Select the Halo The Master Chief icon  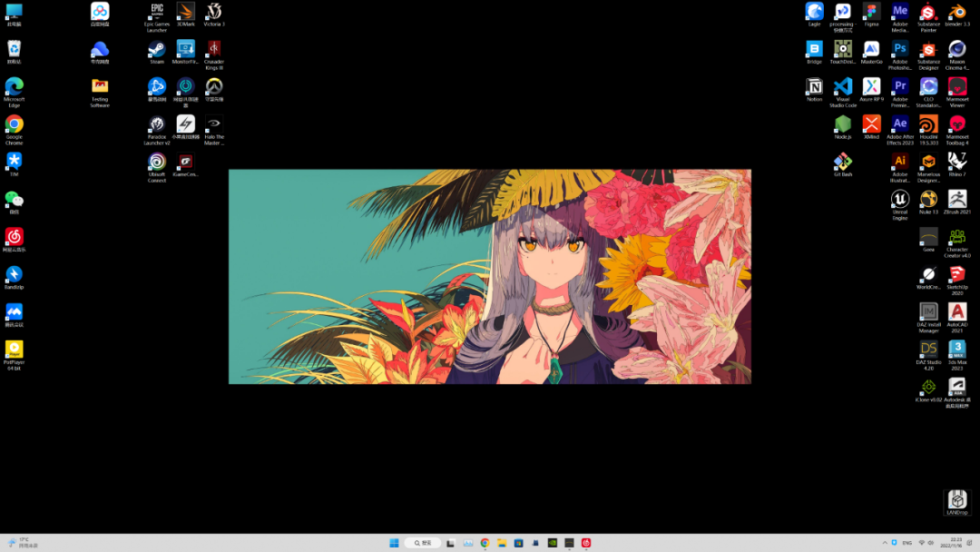tap(214, 130)
